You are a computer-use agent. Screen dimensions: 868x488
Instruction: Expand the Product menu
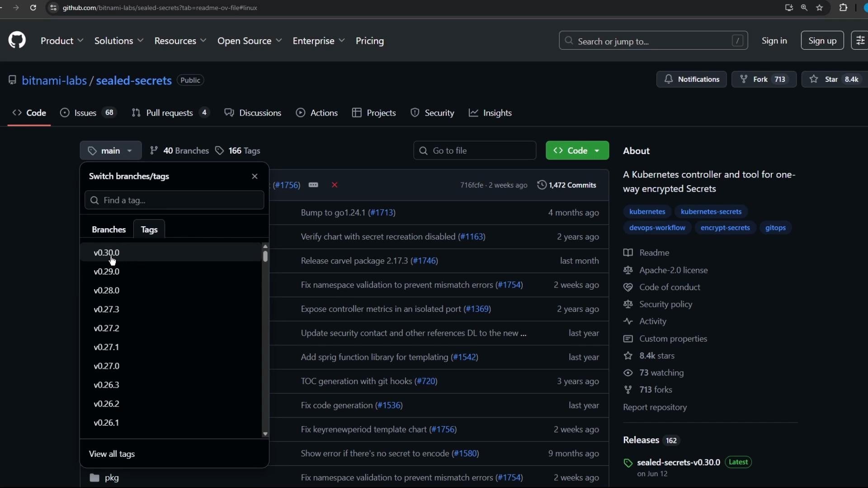coord(62,41)
